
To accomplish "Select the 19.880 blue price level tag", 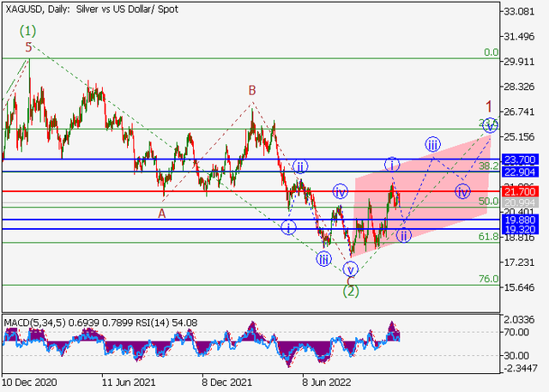I will tap(522, 220).
